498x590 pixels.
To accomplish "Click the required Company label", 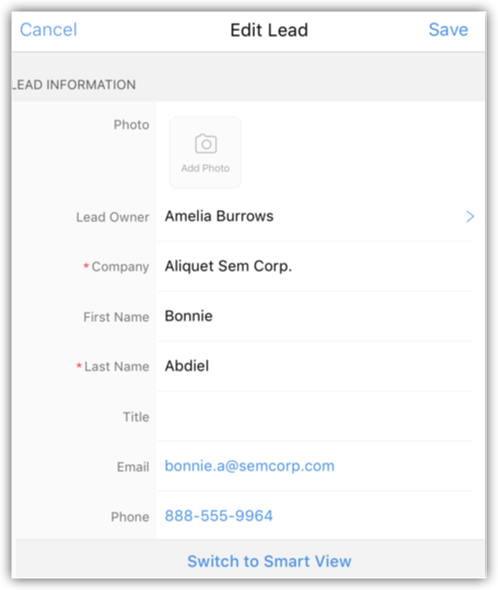I will pyautogui.click(x=116, y=267).
